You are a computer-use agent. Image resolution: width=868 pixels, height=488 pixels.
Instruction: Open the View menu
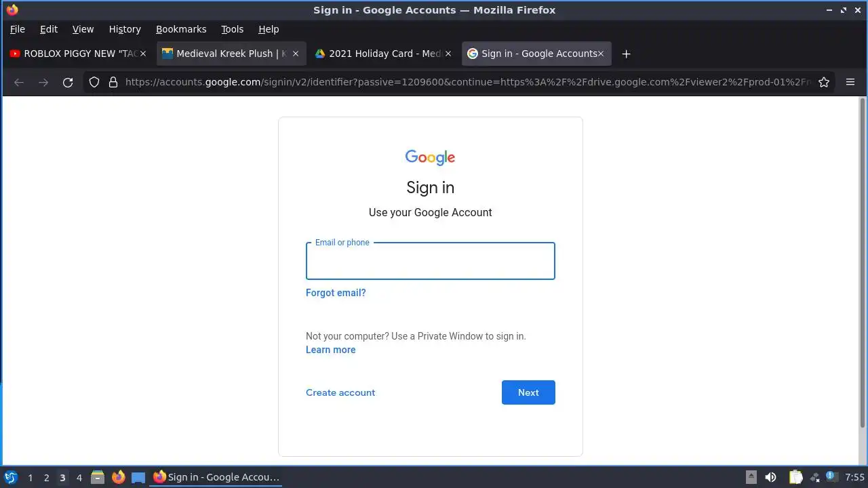click(83, 29)
